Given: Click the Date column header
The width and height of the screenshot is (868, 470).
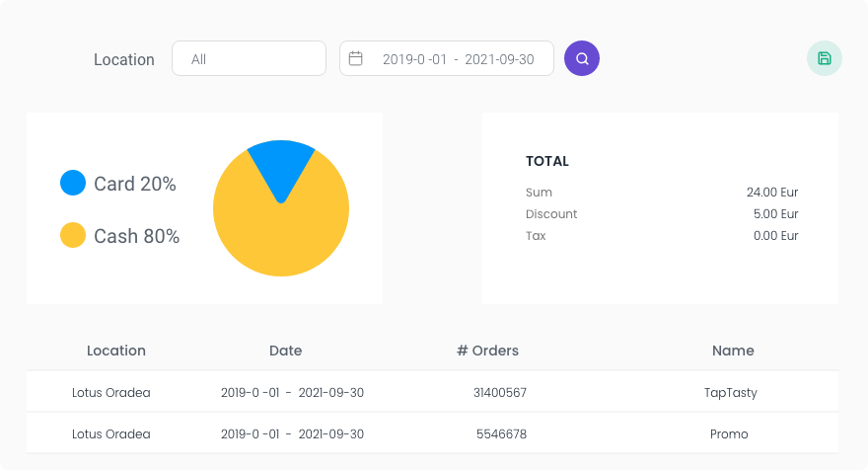Looking at the screenshot, I should [x=286, y=351].
